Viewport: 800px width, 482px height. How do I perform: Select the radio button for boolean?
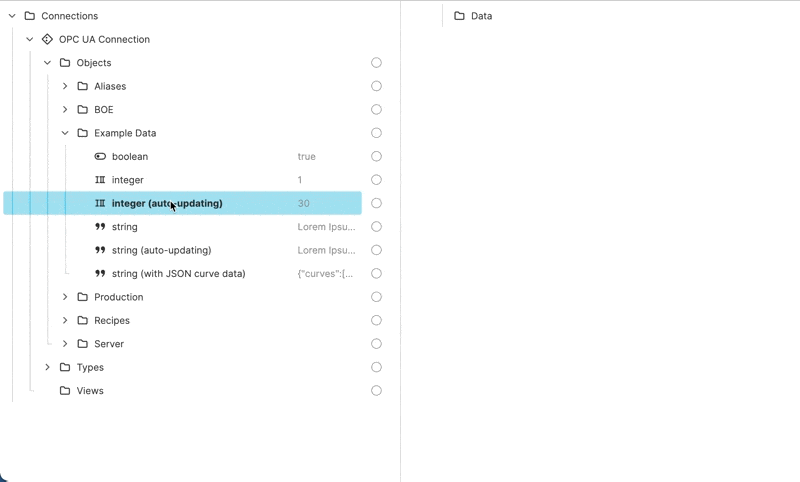point(376,157)
